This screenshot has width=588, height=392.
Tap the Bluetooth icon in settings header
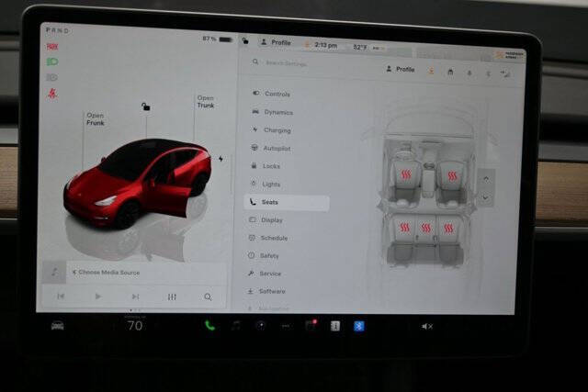tap(488, 73)
